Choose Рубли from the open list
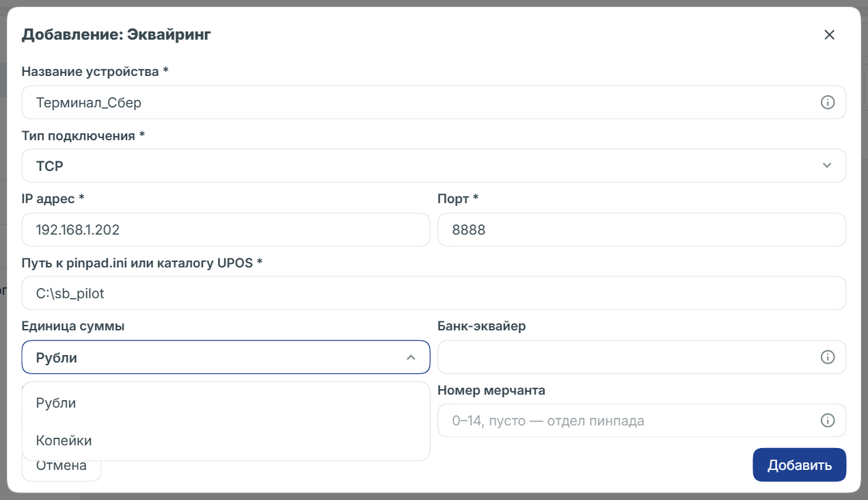868x500 pixels. (x=226, y=403)
